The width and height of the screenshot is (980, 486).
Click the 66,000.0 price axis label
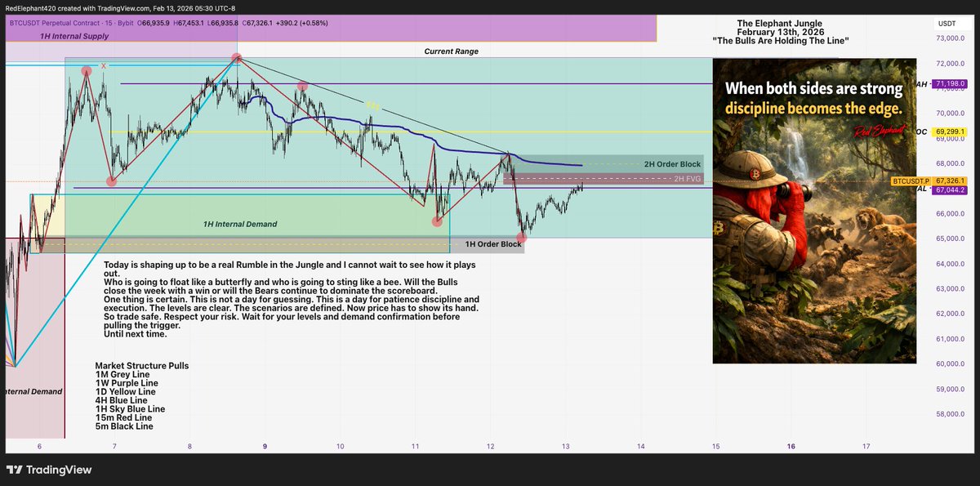tap(951, 214)
